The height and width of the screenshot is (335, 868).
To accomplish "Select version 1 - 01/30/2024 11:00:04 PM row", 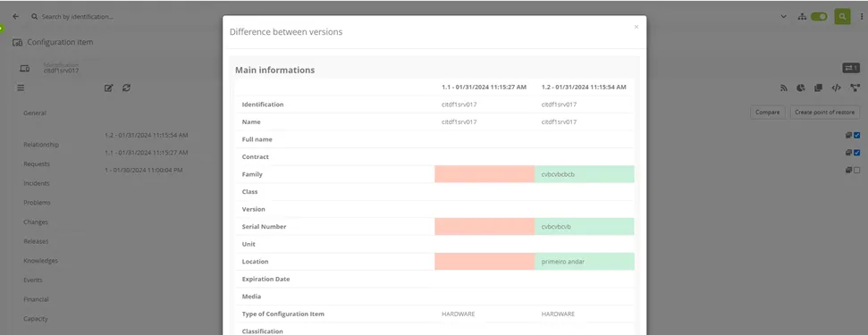I will pos(143,171).
